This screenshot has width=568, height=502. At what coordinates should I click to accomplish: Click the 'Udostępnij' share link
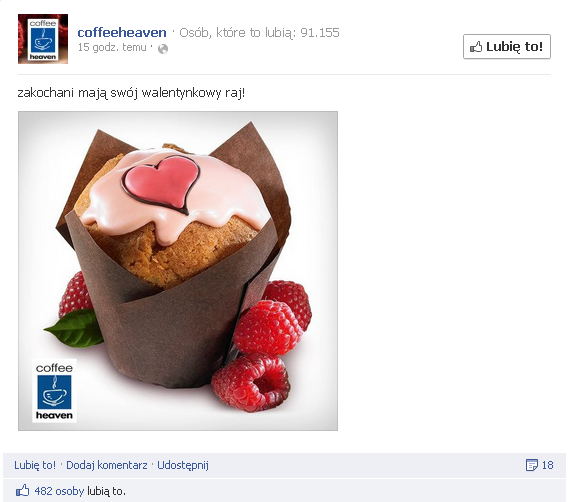coord(183,465)
